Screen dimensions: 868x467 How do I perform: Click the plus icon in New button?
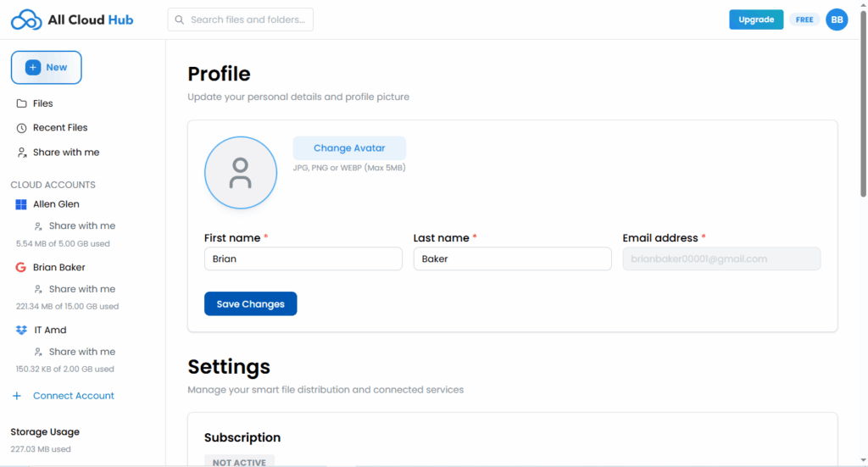(x=33, y=68)
